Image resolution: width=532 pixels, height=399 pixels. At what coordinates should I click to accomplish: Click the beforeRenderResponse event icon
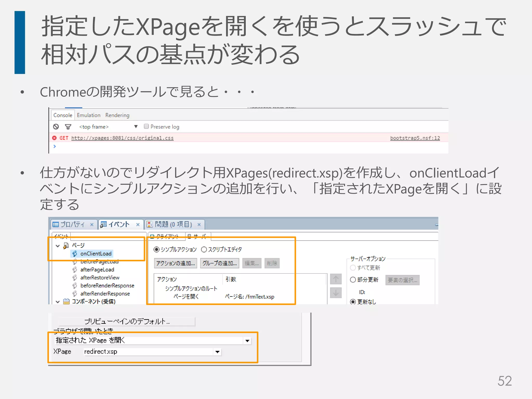[75, 286]
